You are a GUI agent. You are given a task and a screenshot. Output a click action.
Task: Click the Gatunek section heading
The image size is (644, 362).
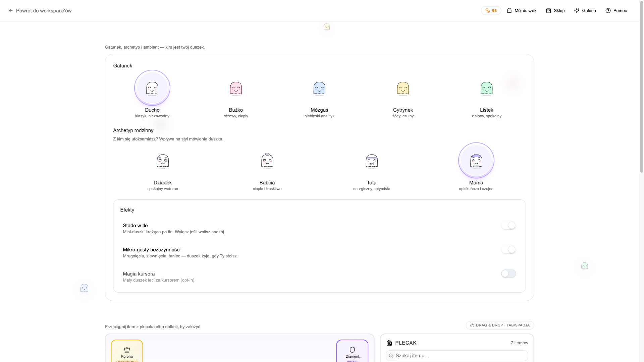coord(123,66)
